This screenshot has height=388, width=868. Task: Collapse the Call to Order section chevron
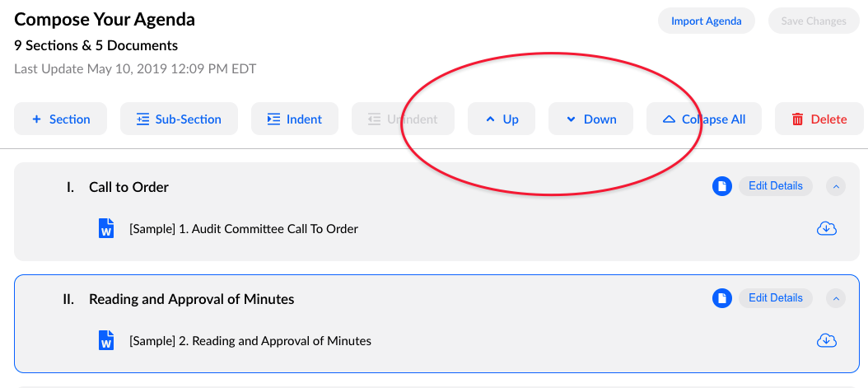pyautogui.click(x=836, y=186)
